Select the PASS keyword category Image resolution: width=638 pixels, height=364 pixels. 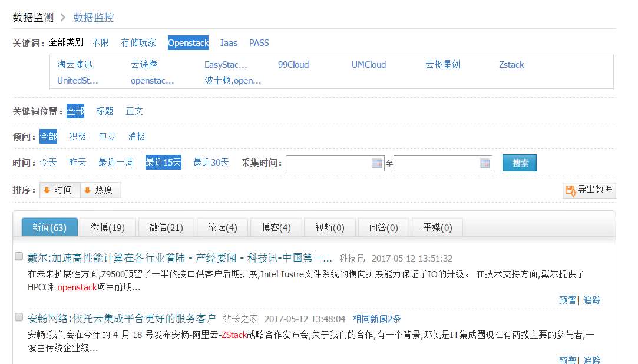point(259,43)
